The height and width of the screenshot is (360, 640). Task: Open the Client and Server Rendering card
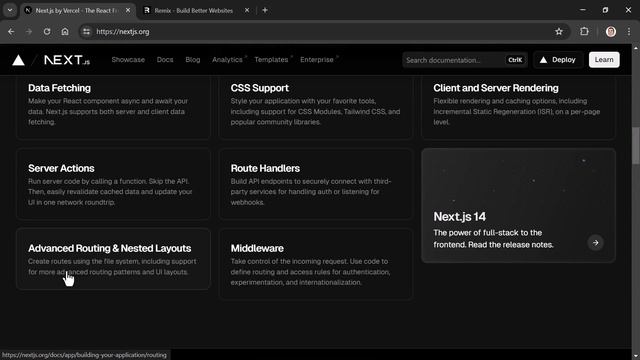coord(518,107)
